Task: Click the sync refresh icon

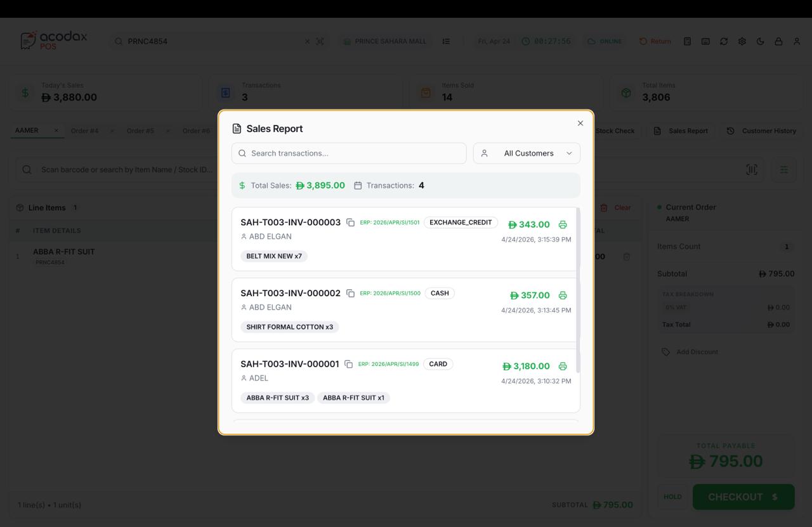Action: [724, 41]
